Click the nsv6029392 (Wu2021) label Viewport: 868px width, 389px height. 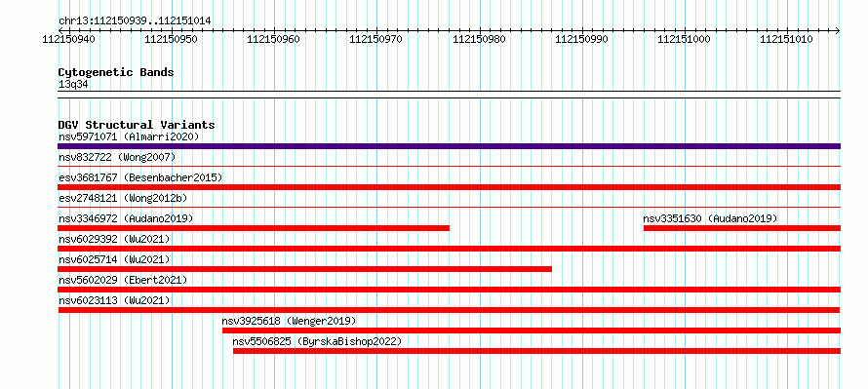[x=114, y=239]
